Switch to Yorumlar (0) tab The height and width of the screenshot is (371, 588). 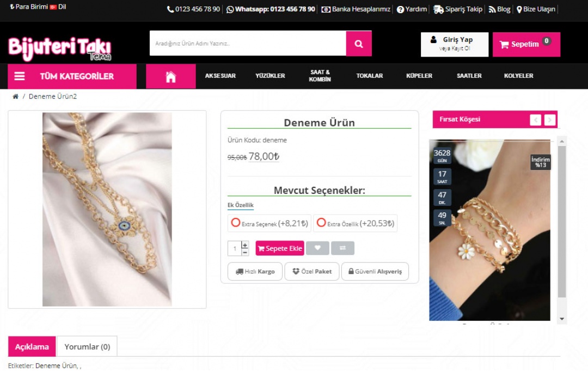point(87,346)
